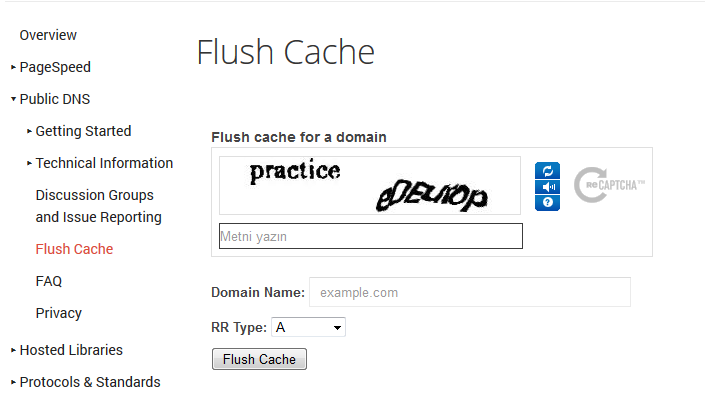Screen dimensions: 705x397
Task: Focus the CAPTCHA text input field
Action: (371, 236)
